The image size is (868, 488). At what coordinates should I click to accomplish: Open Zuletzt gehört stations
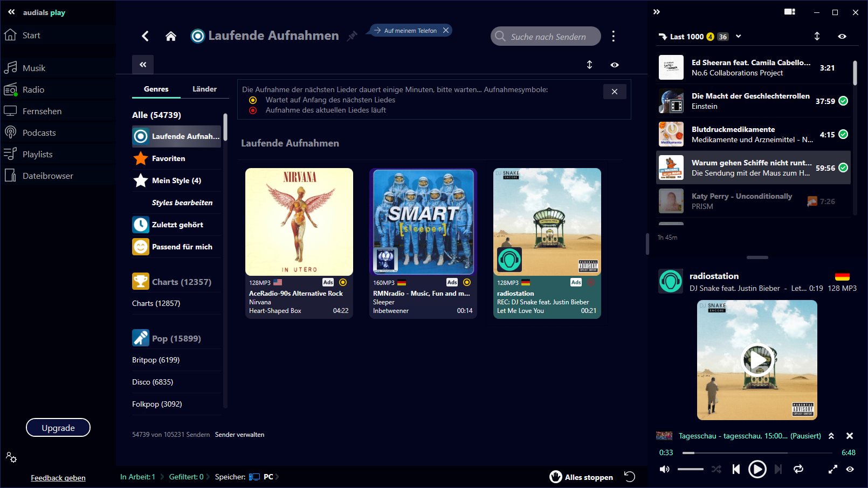[x=176, y=225]
